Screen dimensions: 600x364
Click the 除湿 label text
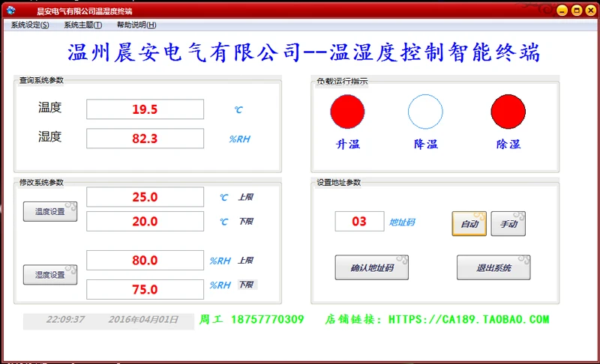pyautogui.click(x=508, y=145)
